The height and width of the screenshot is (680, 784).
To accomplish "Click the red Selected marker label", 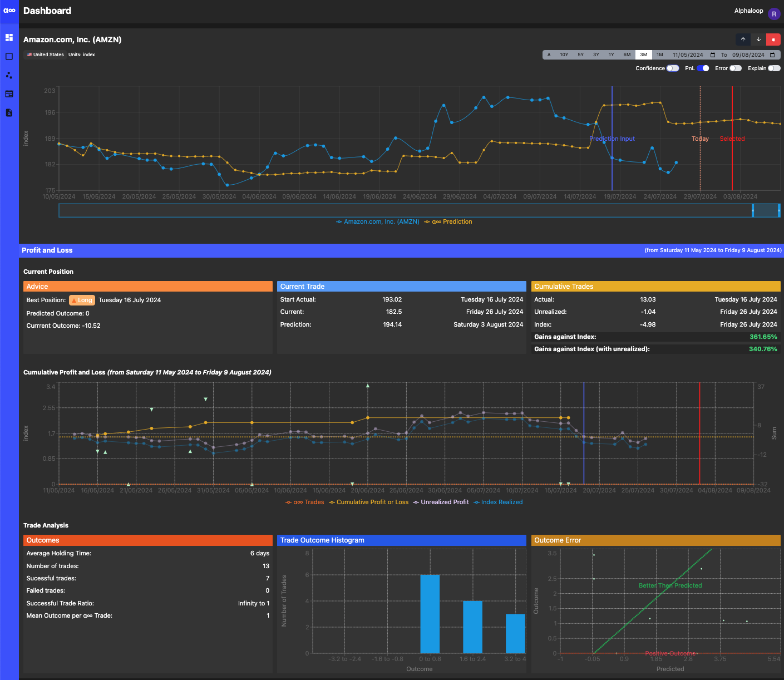I will click(x=732, y=139).
